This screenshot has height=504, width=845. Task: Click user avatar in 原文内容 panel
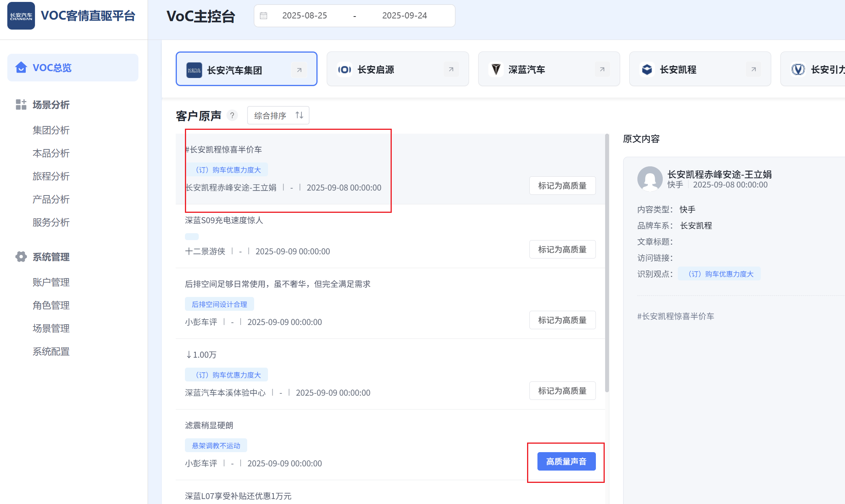click(650, 179)
